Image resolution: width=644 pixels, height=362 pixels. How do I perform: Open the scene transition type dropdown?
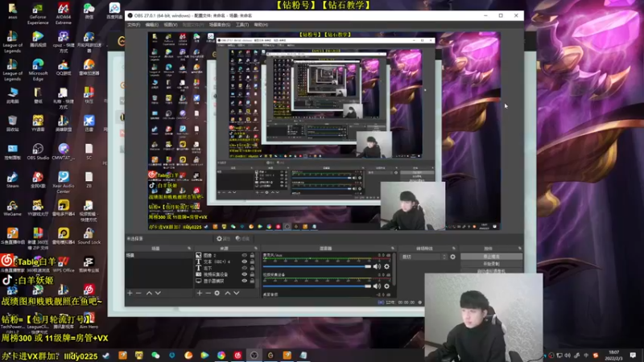tap(423, 257)
